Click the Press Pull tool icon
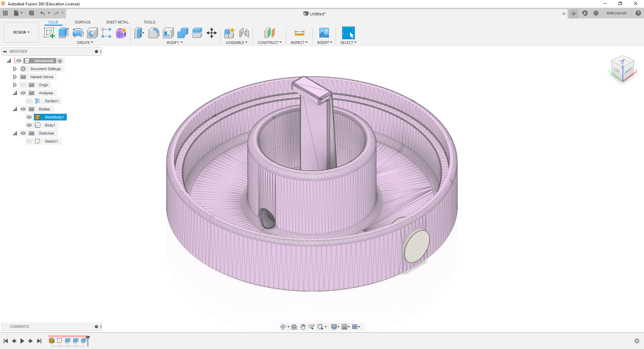The height and width of the screenshot is (349, 644). [139, 33]
